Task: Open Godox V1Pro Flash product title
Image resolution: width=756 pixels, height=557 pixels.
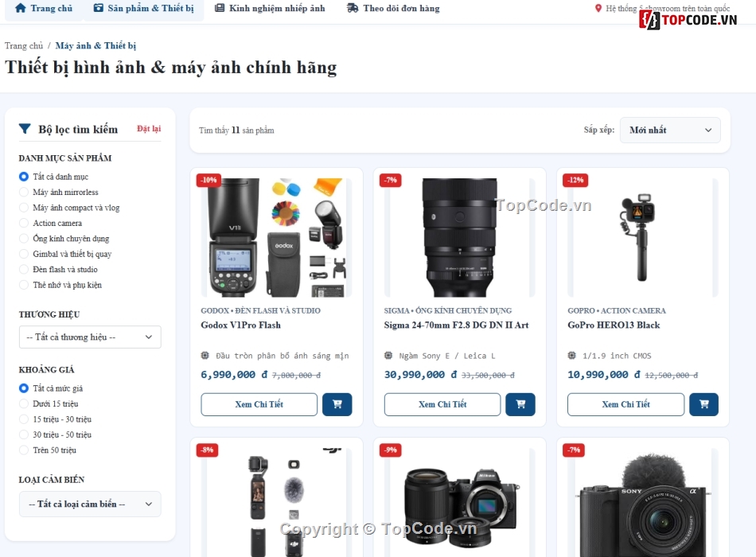Action: [240, 325]
